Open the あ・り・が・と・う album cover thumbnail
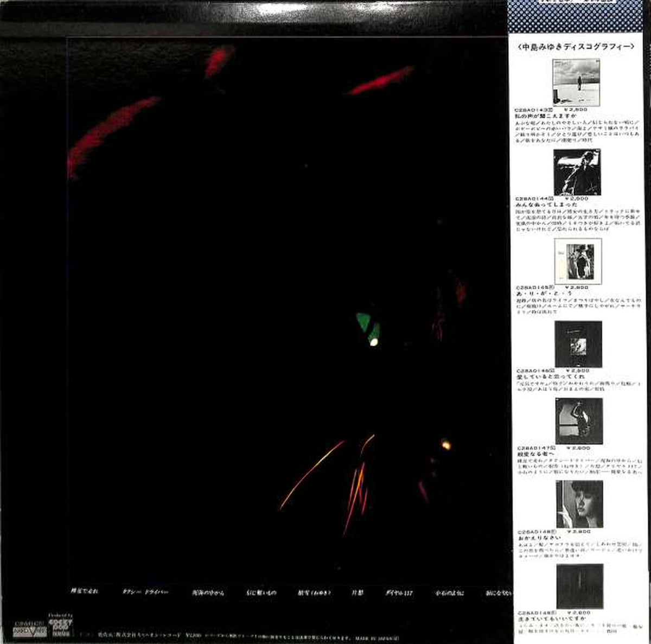 coord(578,261)
